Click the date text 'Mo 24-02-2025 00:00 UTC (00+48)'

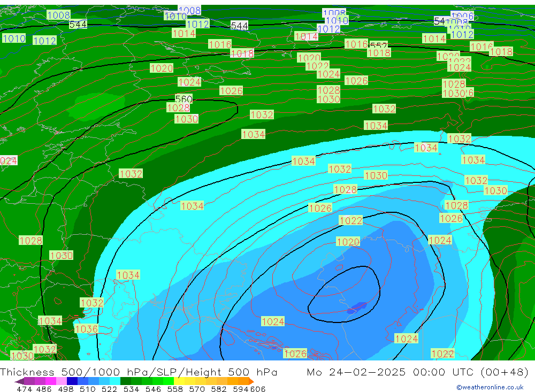[418, 372]
